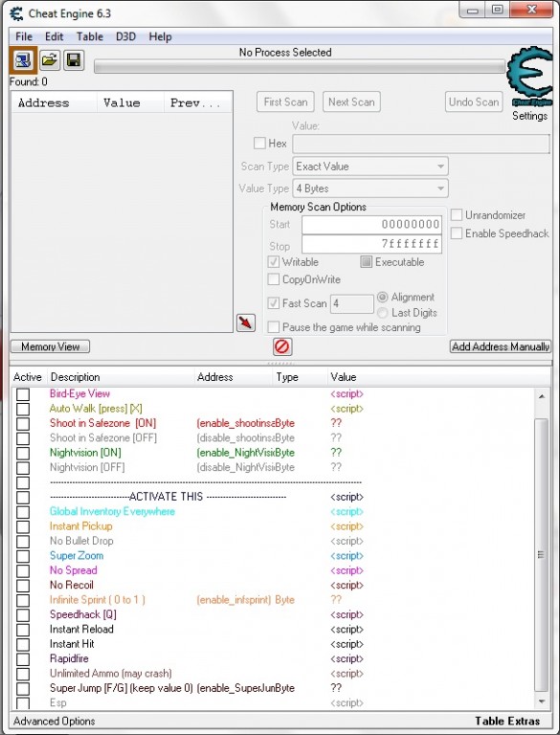Click Add Address Manually
This screenshot has width=560, height=735.
(501, 346)
